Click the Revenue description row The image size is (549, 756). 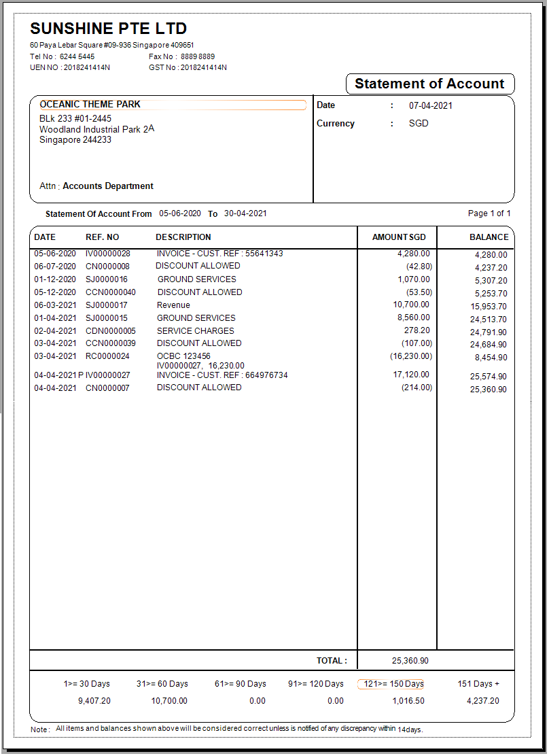(173, 305)
